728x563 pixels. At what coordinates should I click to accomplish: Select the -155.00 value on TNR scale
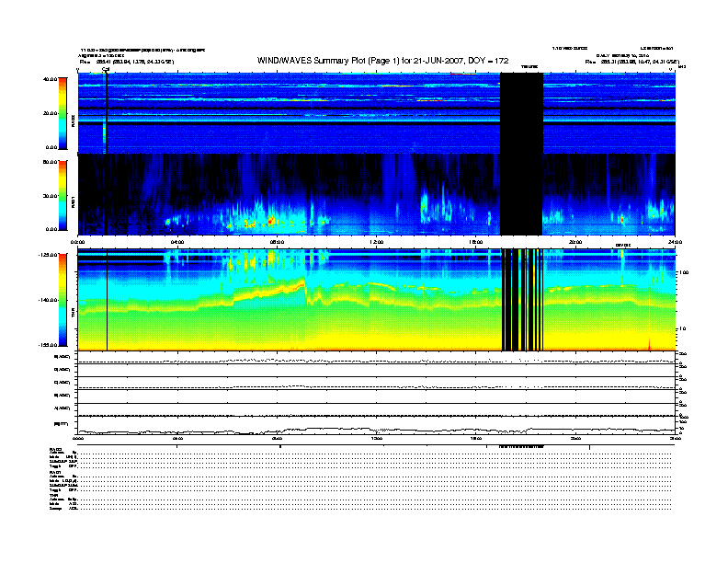[x=49, y=345]
